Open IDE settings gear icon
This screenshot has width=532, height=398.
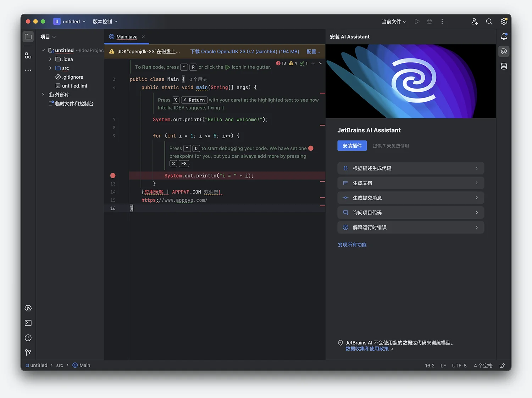pyautogui.click(x=504, y=22)
